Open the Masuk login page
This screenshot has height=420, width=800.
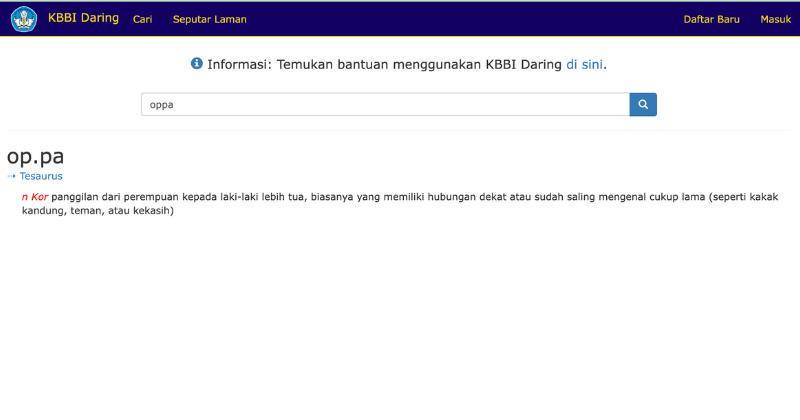point(776,19)
